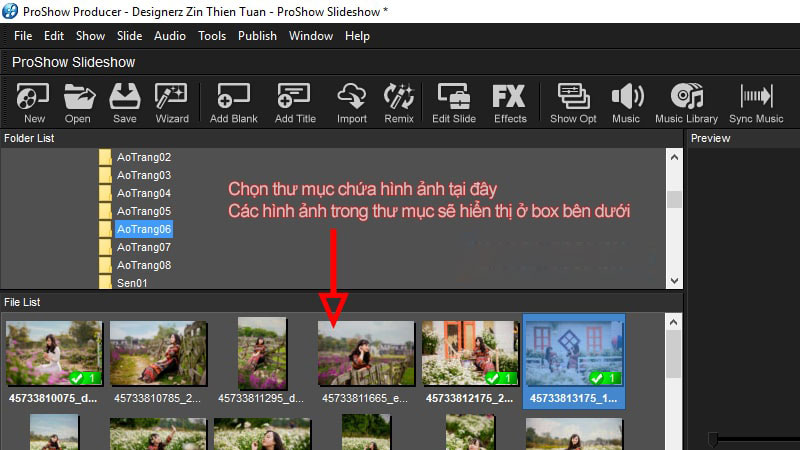This screenshot has width=800, height=450.
Task: Launch the Wizard tool
Action: tap(171, 103)
